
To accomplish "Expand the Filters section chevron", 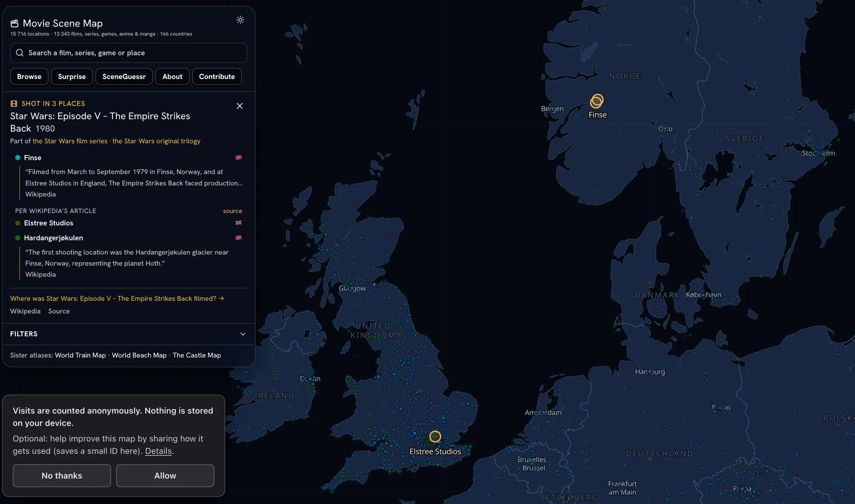I will coord(243,334).
